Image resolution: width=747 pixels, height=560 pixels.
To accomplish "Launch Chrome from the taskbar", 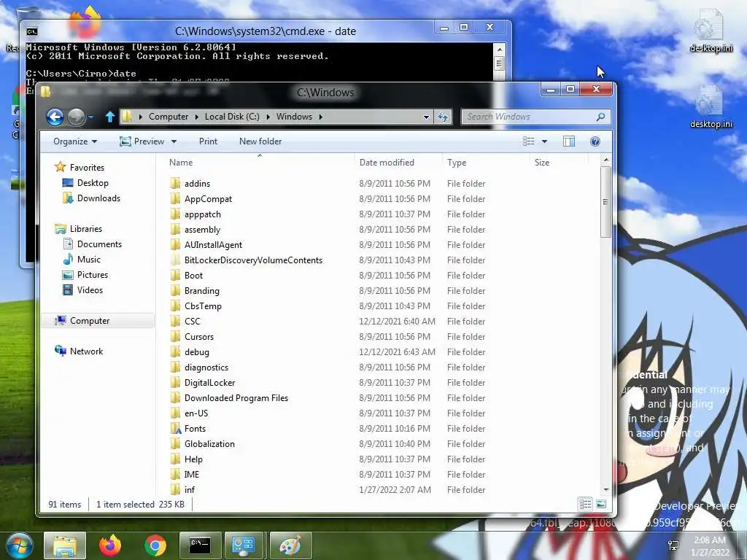I will (x=155, y=545).
